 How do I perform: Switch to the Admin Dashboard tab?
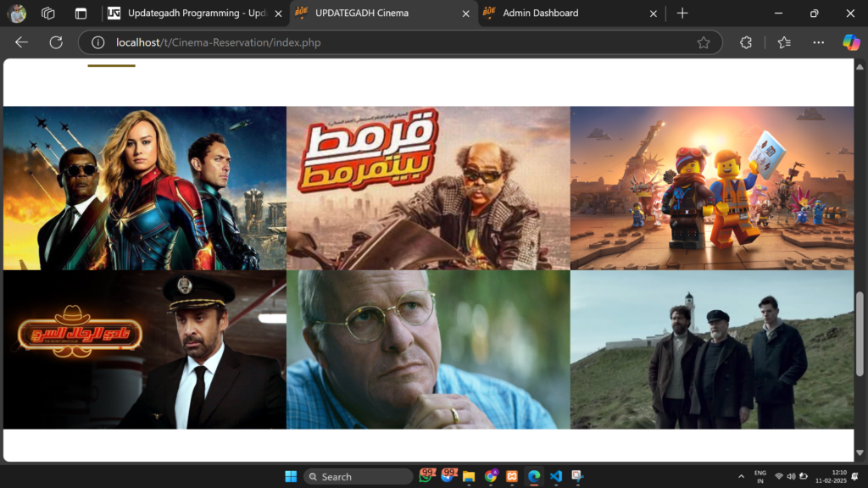(x=570, y=14)
